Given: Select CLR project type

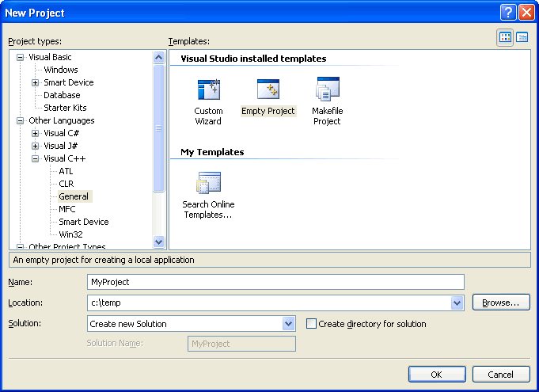Looking at the screenshot, I should [66, 184].
